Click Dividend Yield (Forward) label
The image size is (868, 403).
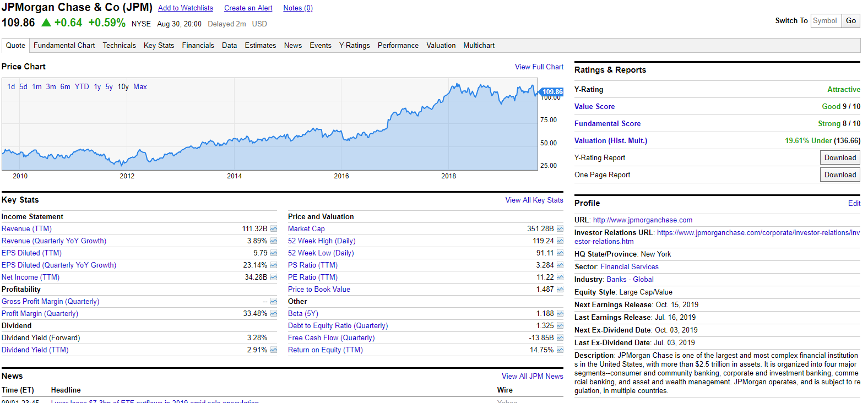click(41, 338)
